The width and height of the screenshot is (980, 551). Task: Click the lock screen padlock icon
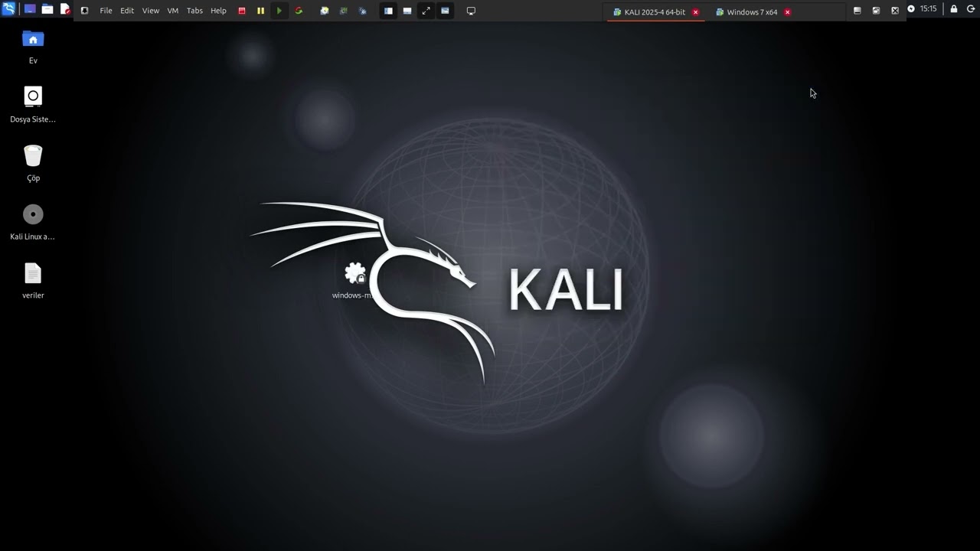[954, 9]
